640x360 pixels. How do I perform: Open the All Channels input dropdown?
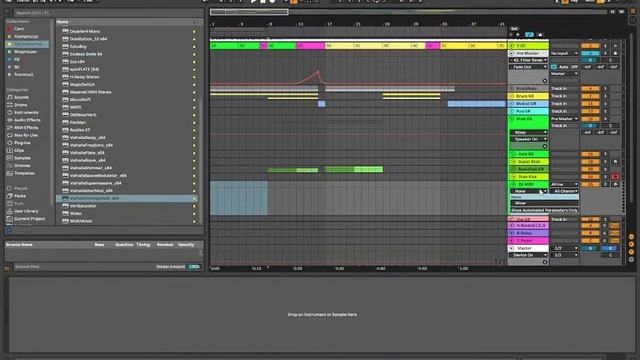[564, 191]
